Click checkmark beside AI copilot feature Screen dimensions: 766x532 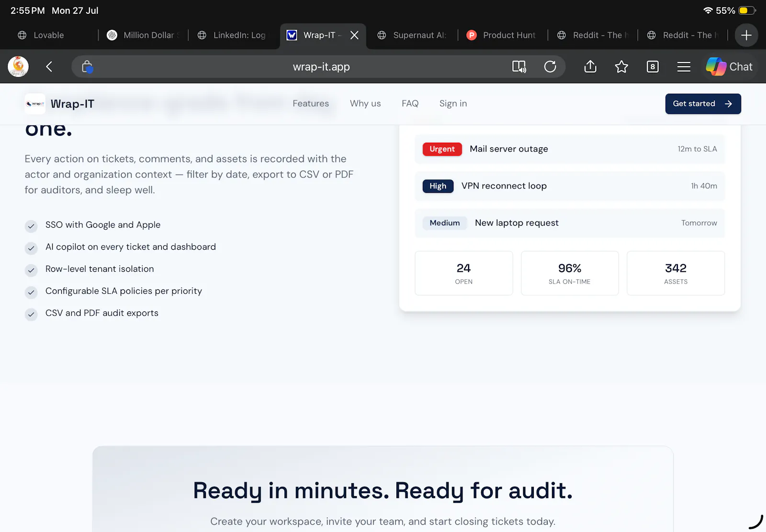31,248
